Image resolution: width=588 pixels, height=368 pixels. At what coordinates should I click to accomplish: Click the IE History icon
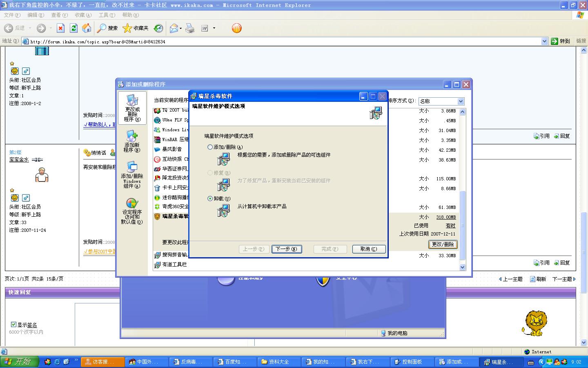click(158, 28)
